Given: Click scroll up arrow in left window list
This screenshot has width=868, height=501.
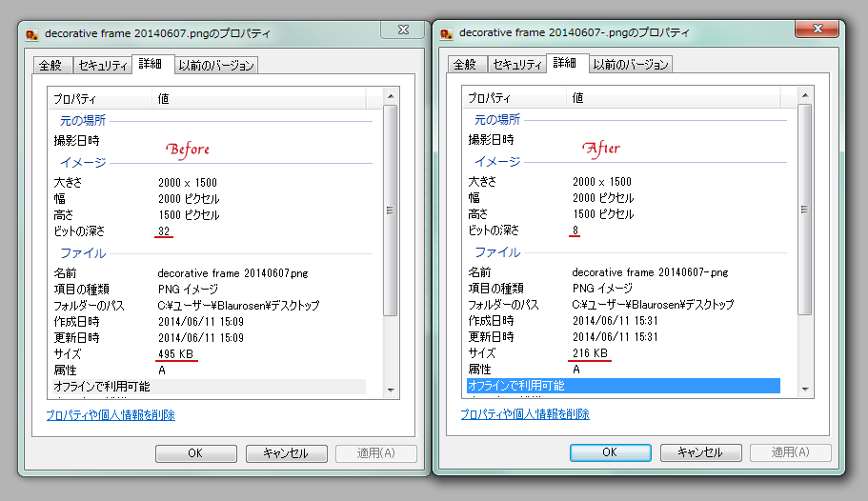Looking at the screenshot, I should pyautogui.click(x=391, y=96).
